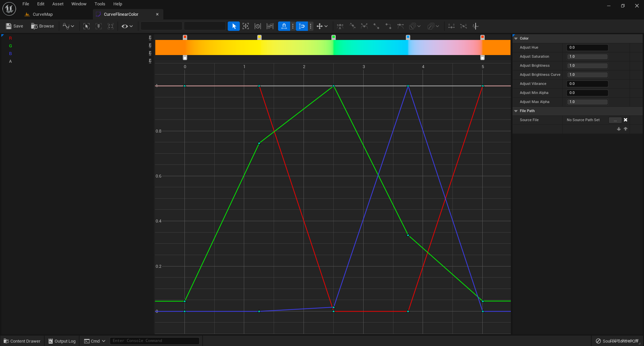
Task: Switch to the CurveMap tab
Action: (x=42, y=14)
